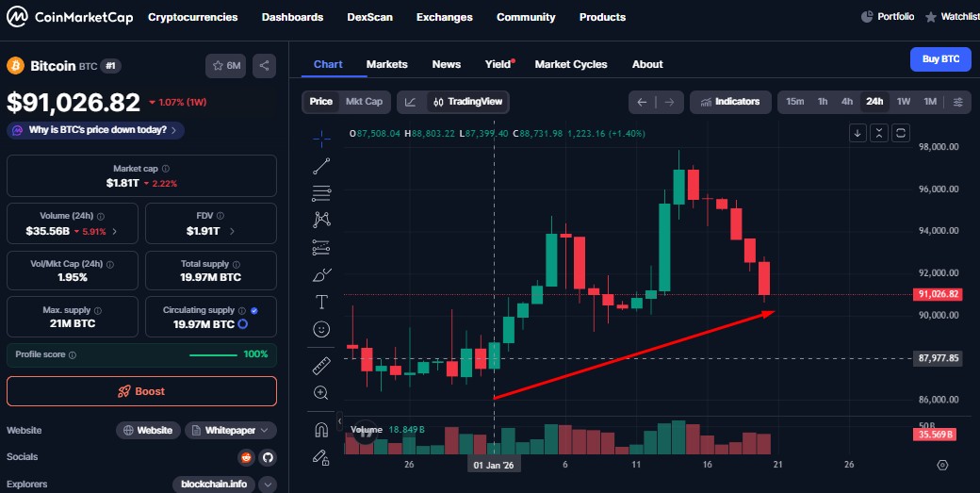Click the undo arrow on chart toolbar
This screenshot has width=980, height=493.
(642, 102)
